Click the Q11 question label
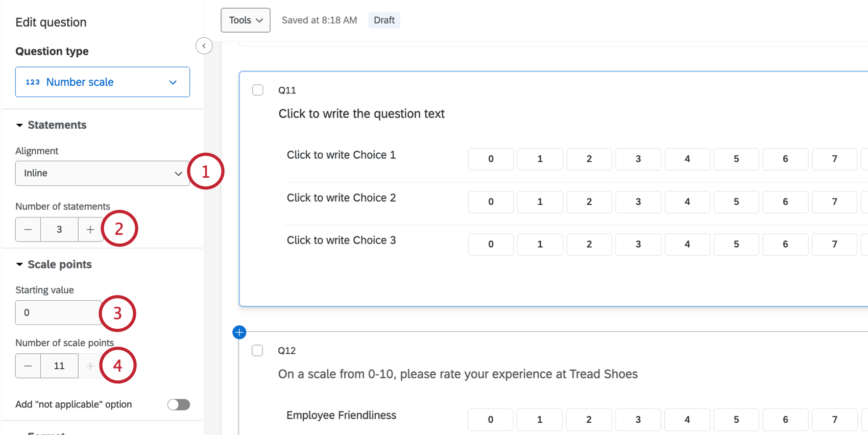Viewport: 868px width, 435px height. coord(287,90)
